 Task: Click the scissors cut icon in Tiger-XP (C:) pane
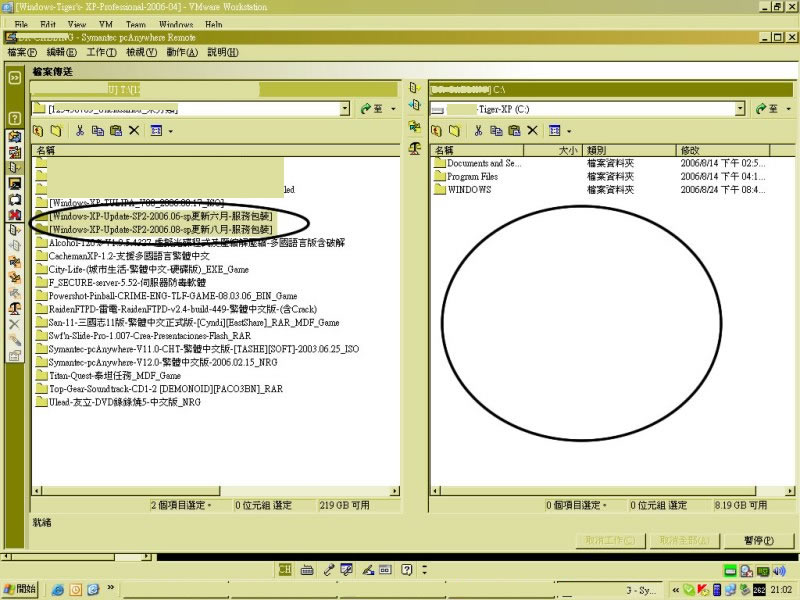point(478,131)
